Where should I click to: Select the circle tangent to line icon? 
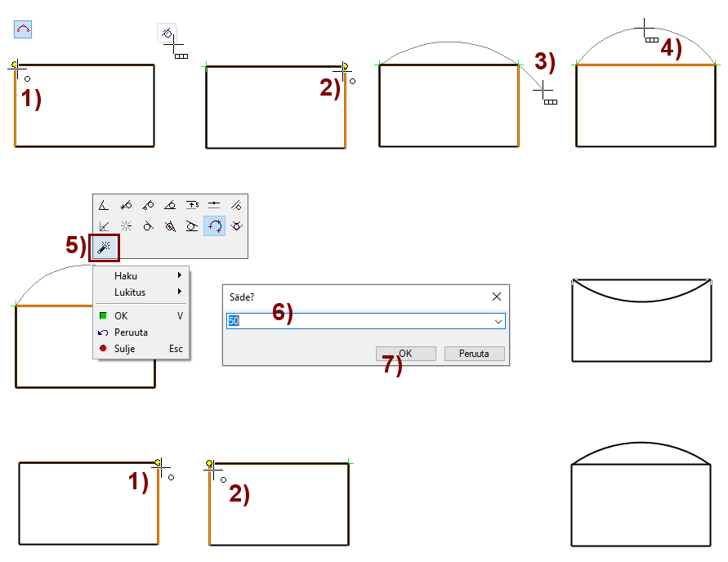coord(148,226)
